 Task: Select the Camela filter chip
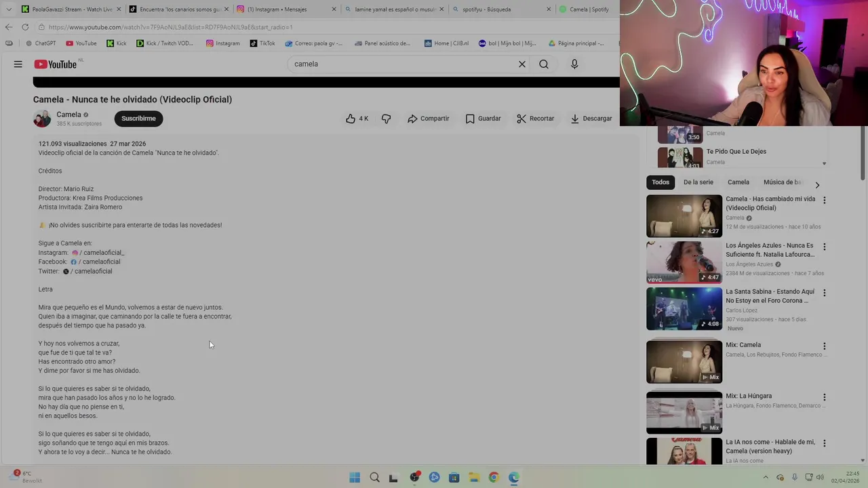(x=738, y=182)
